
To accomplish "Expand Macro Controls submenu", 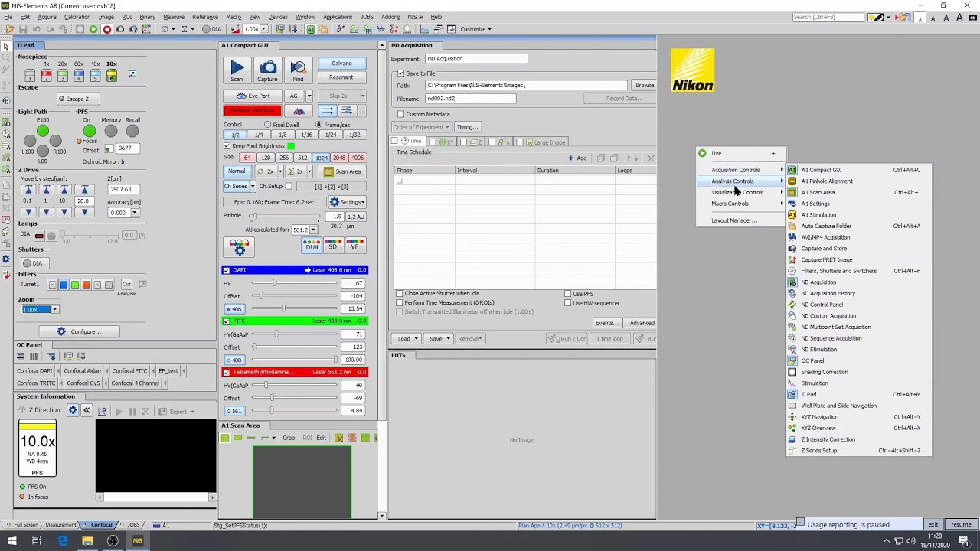I will pyautogui.click(x=740, y=204).
